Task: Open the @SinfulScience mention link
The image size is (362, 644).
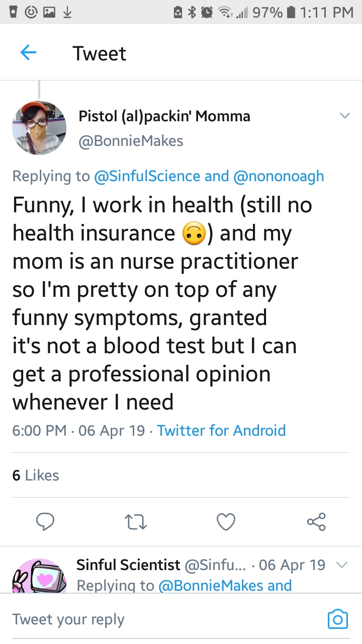Action: [x=147, y=176]
